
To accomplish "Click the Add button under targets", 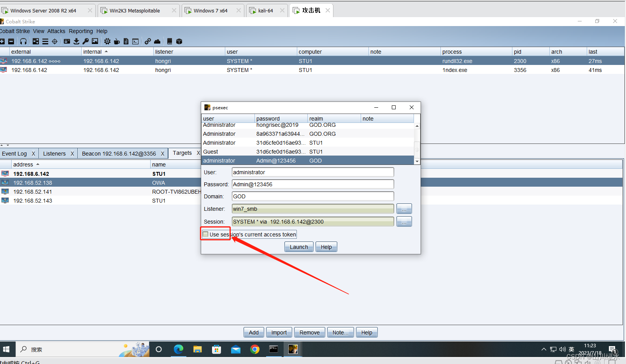I will [254, 332].
